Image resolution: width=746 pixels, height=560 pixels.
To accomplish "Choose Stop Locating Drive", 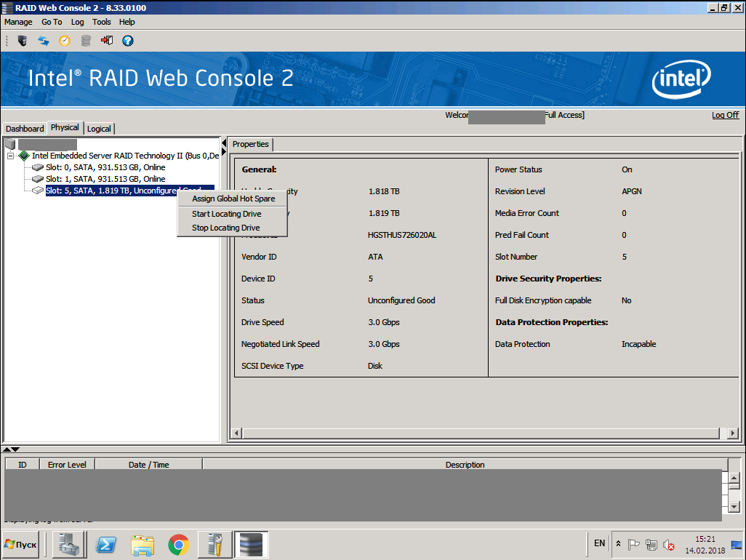I will 233,228.
